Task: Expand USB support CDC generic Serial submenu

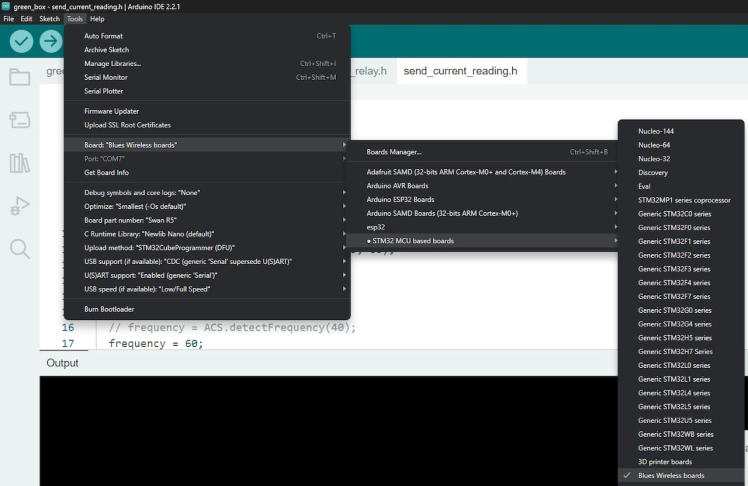Action: [x=207, y=261]
